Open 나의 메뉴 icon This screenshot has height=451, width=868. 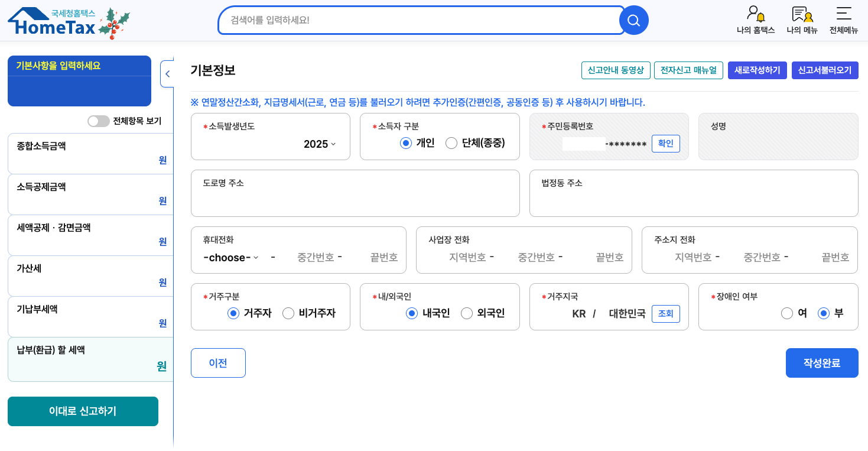(802, 14)
